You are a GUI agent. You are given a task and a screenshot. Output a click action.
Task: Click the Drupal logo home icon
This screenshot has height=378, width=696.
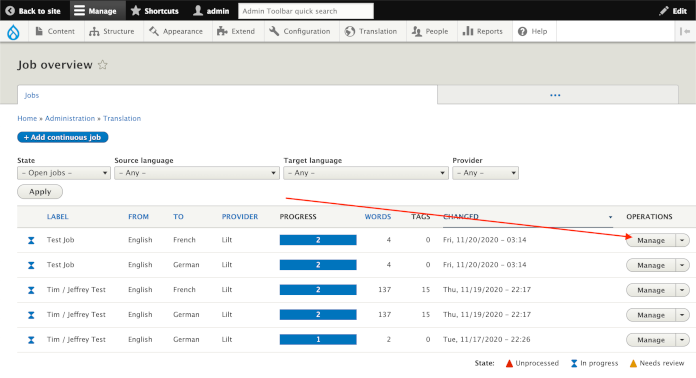13,32
